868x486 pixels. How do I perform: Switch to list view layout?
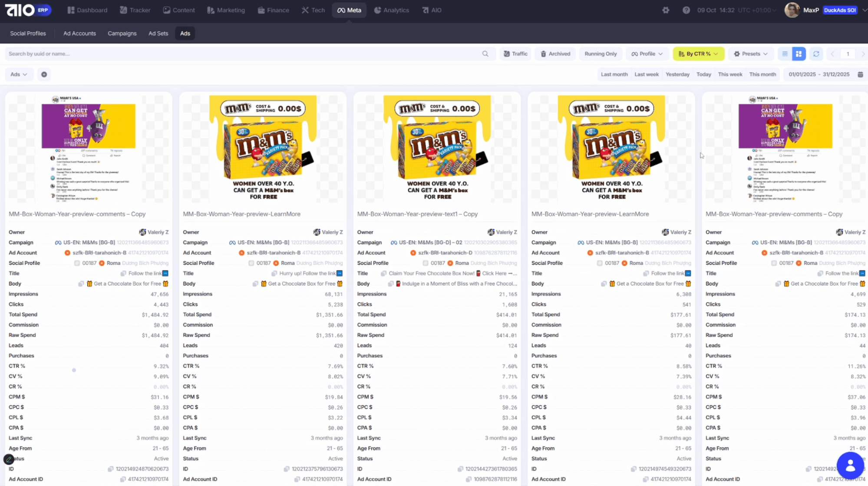click(x=785, y=54)
